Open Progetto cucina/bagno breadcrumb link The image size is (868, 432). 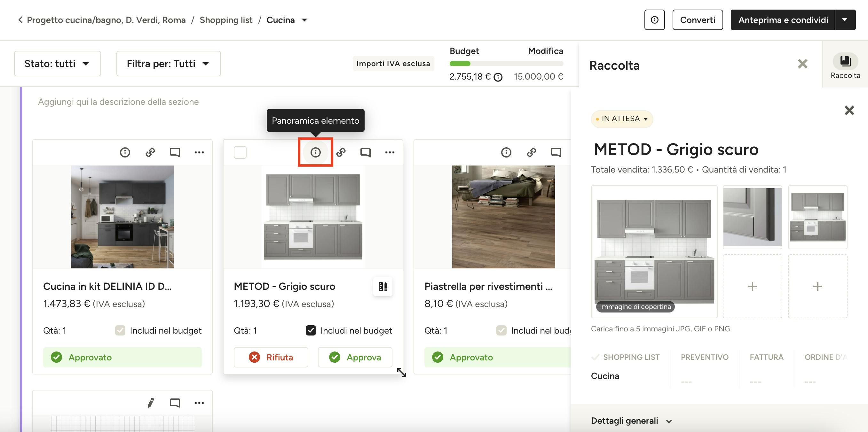coord(106,20)
